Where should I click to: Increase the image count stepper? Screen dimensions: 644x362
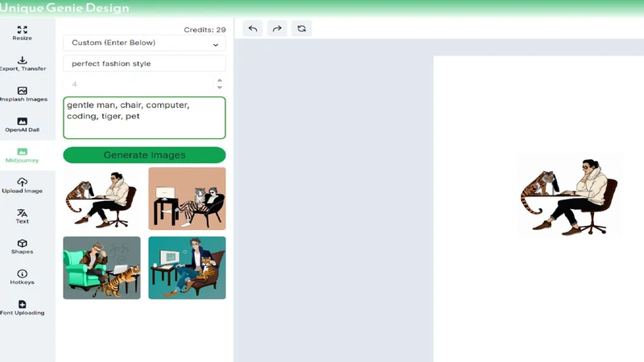click(x=220, y=80)
